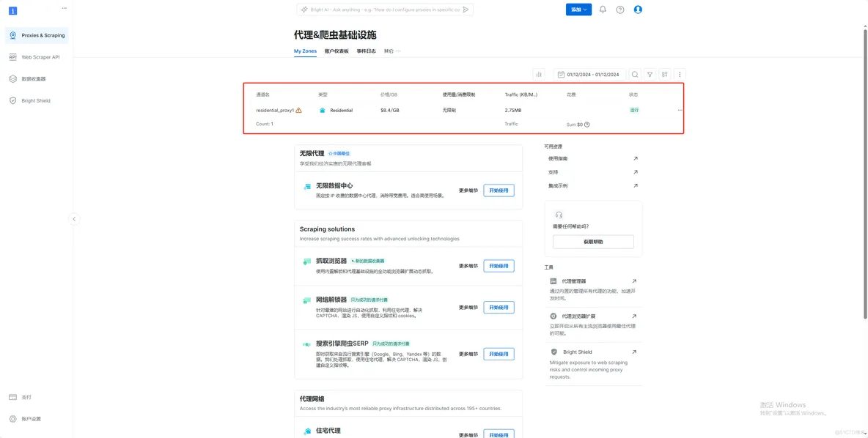Open the help question mark icon
This screenshot has width=868, height=438.
click(620, 10)
